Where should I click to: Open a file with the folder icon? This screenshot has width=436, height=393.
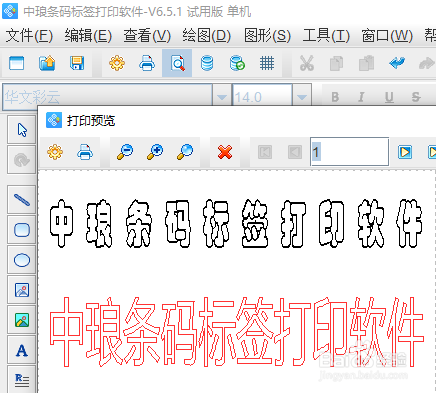[x=47, y=63]
